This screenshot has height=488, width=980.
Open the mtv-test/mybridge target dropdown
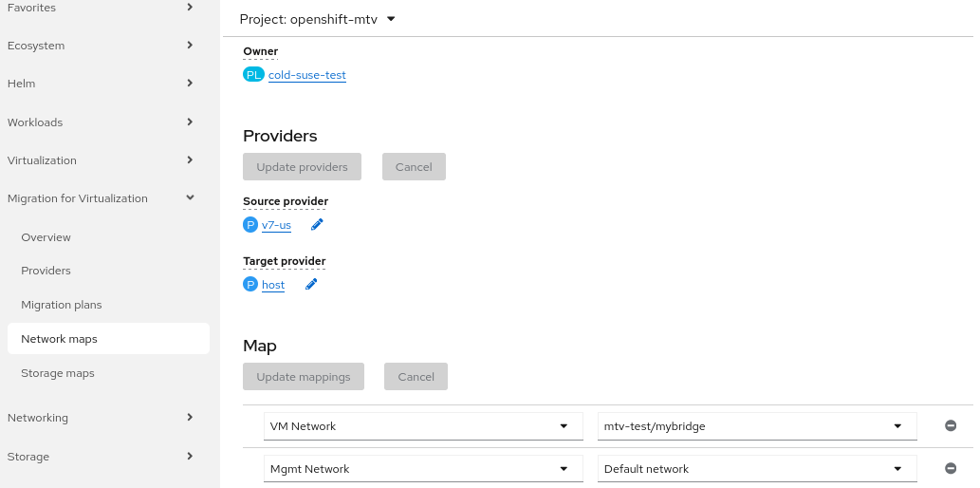[757, 426]
